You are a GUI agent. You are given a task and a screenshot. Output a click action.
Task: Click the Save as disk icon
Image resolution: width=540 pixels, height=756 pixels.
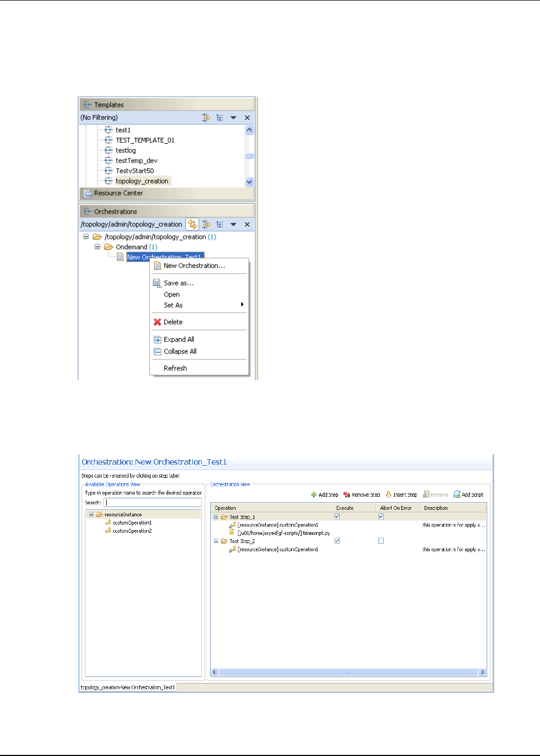pos(157,283)
